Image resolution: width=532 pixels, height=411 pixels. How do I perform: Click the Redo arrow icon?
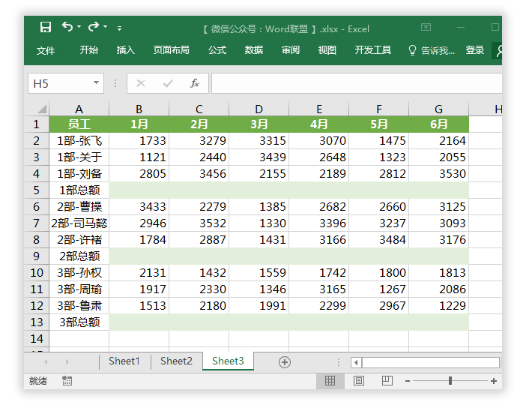coord(93,28)
